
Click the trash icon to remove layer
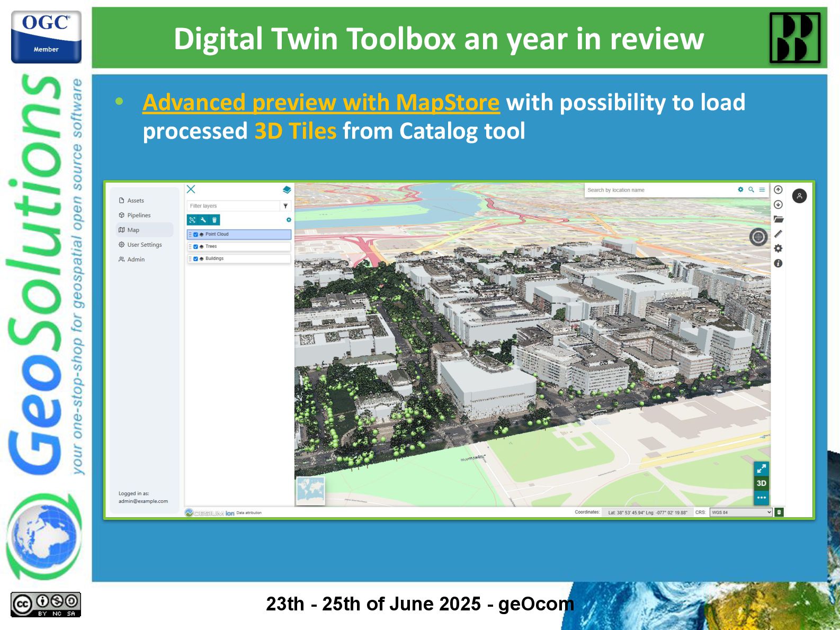pos(215,220)
